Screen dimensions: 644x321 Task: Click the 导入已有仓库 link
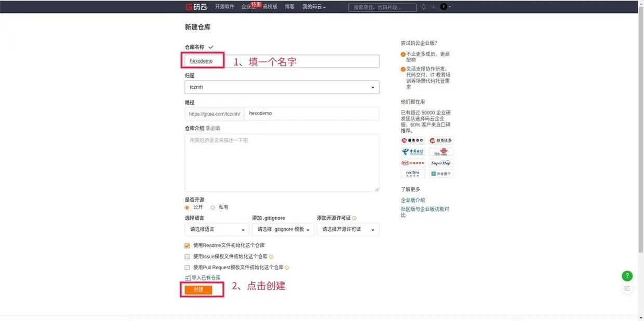pos(203,278)
